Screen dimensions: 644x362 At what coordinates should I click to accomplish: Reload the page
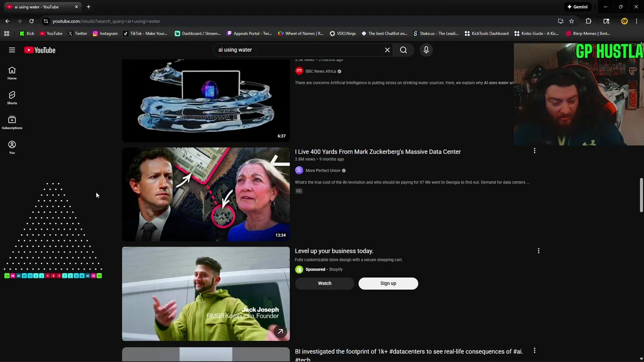pyautogui.click(x=31, y=21)
